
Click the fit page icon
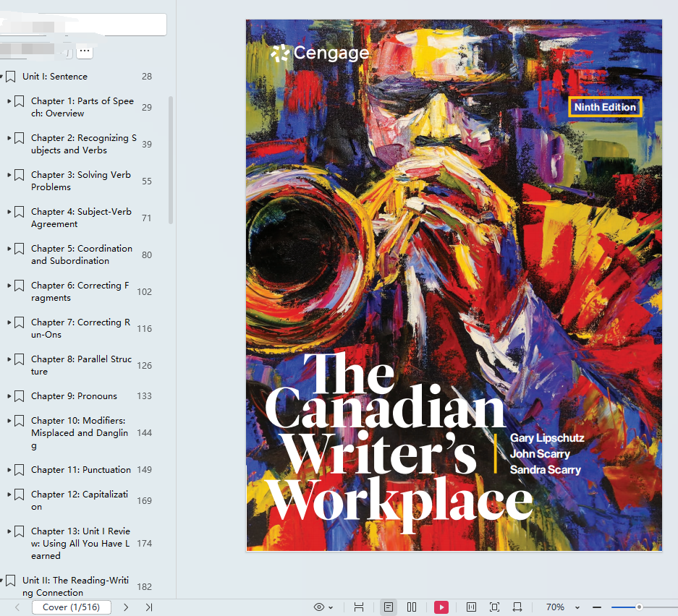495,607
